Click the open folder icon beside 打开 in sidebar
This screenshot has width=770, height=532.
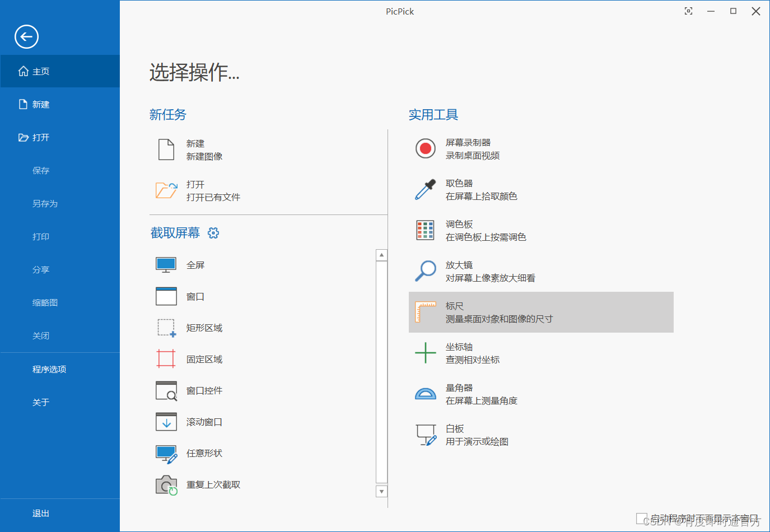(24, 137)
